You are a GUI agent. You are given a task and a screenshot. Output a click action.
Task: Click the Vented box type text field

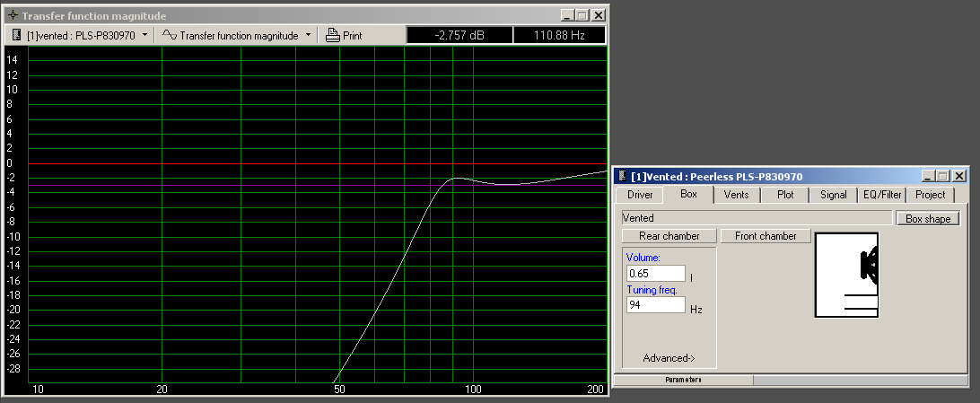[757, 218]
